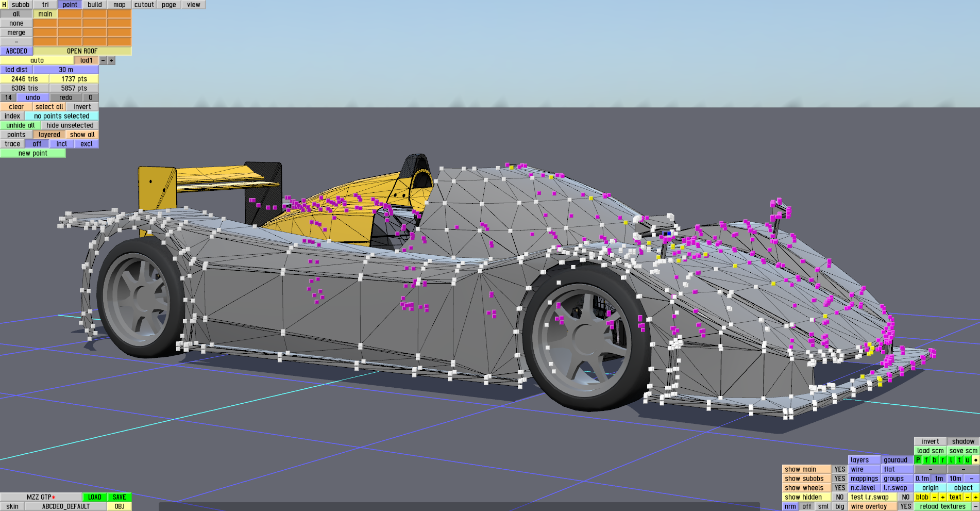Click the LOAD button
This screenshot has width=980, height=511.
[95, 497]
